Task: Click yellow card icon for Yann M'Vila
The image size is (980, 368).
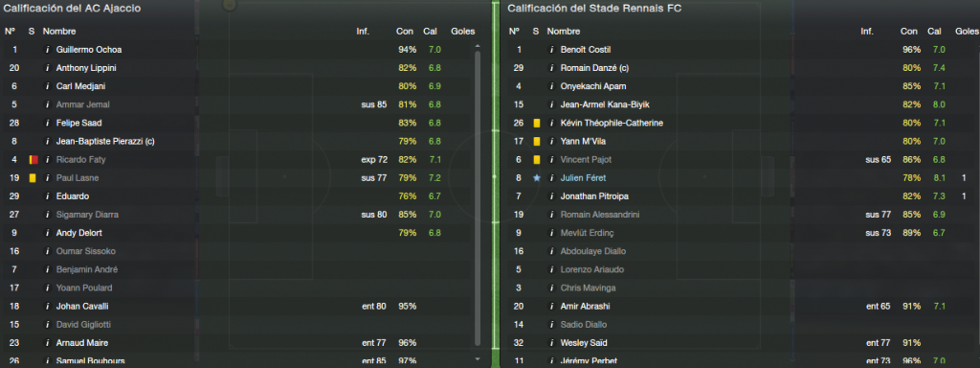Action: coord(536,142)
